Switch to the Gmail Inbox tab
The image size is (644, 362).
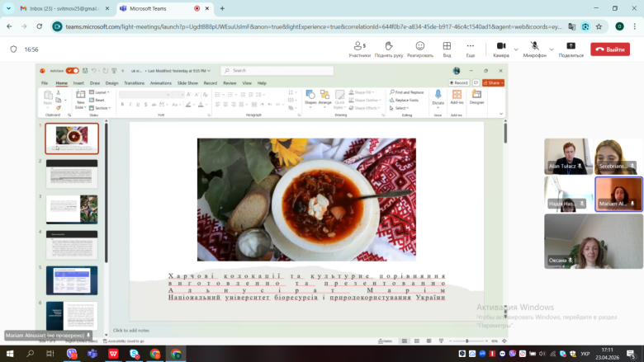[63, 8]
